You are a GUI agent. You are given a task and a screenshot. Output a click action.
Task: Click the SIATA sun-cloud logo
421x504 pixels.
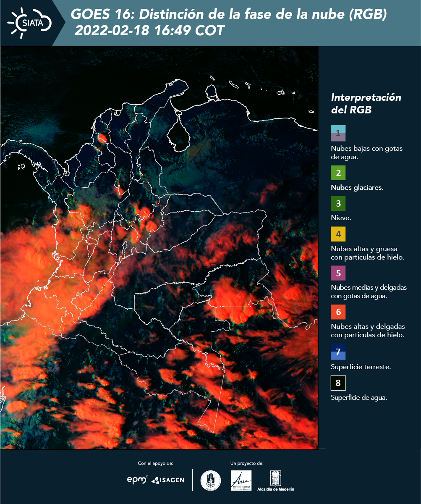pos(29,22)
